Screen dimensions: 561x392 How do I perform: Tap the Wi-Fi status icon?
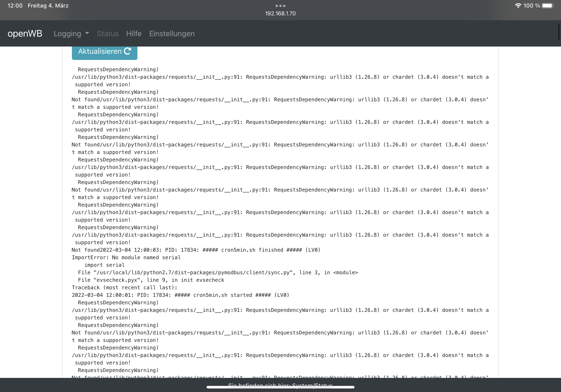(x=518, y=6)
